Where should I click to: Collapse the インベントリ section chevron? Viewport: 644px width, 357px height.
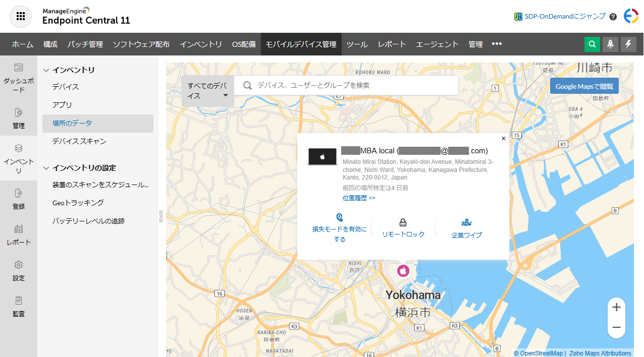coord(46,70)
